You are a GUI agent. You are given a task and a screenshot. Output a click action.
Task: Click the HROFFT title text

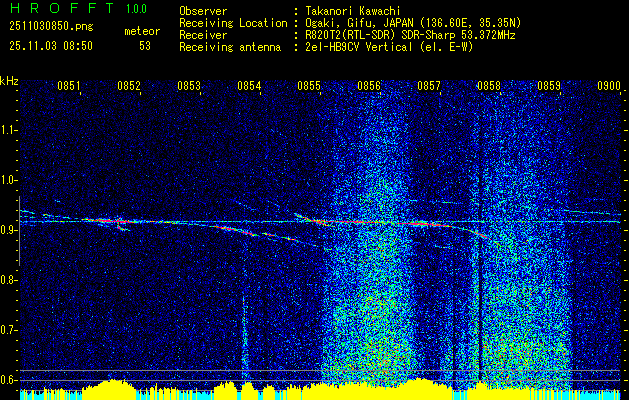(62, 8)
